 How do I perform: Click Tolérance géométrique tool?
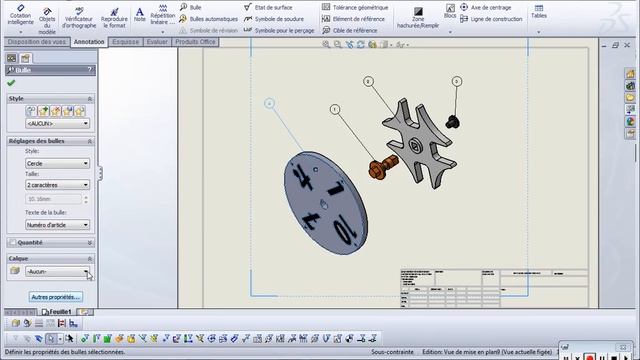(x=355, y=7)
